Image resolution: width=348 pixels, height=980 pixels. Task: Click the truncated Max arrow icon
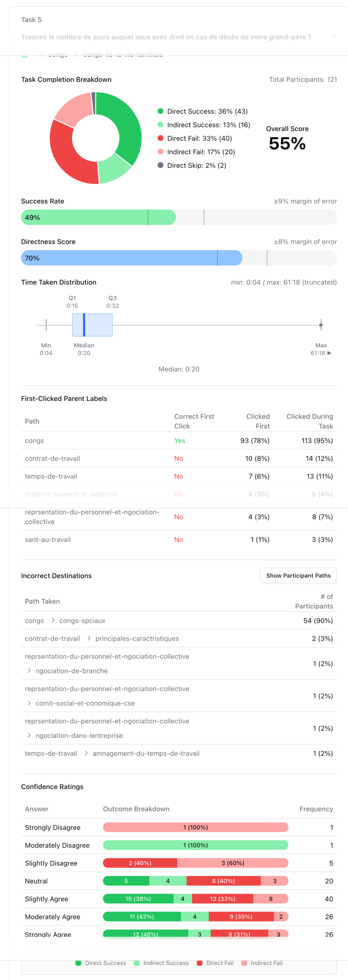329,353
